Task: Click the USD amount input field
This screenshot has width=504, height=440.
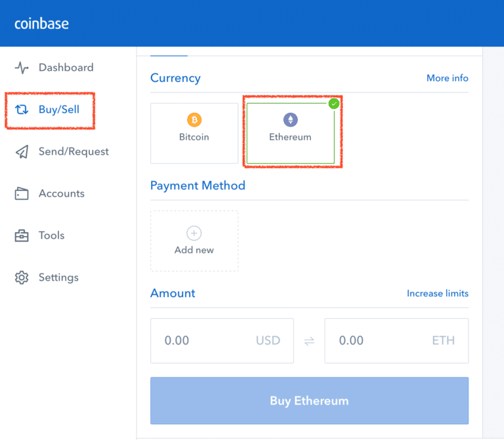Action: 222,341
